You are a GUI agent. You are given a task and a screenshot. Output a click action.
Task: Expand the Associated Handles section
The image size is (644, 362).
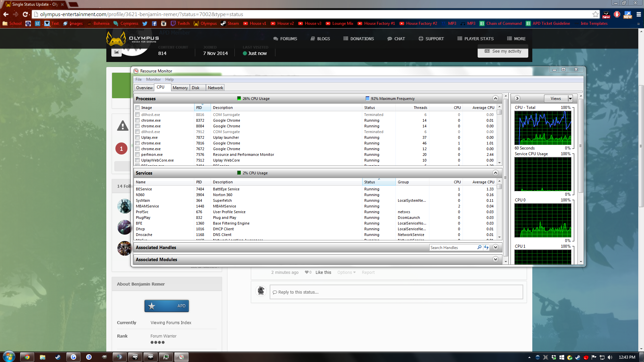[x=495, y=247]
